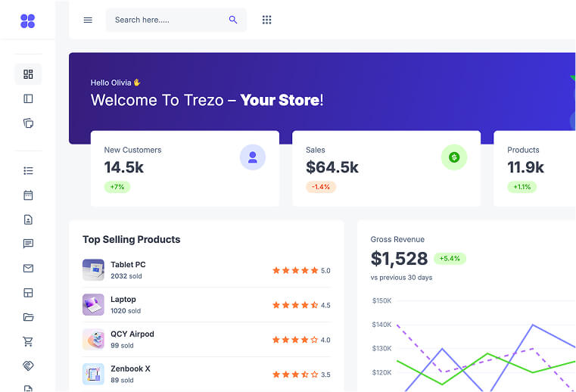Image resolution: width=576 pixels, height=392 pixels.
Task: Click the magnifier search icon
Action: coord(233,20)
